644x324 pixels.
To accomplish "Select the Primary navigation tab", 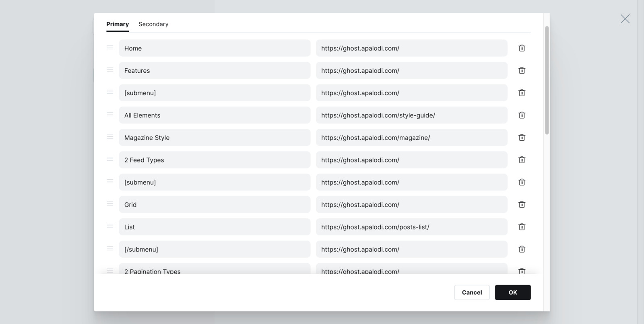I will point(118,24).
